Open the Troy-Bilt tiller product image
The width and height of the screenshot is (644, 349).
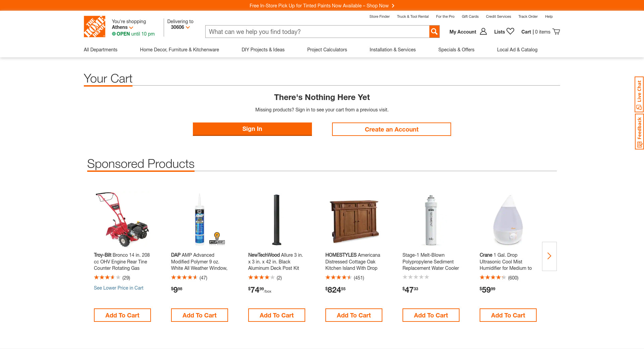[122, 219]
